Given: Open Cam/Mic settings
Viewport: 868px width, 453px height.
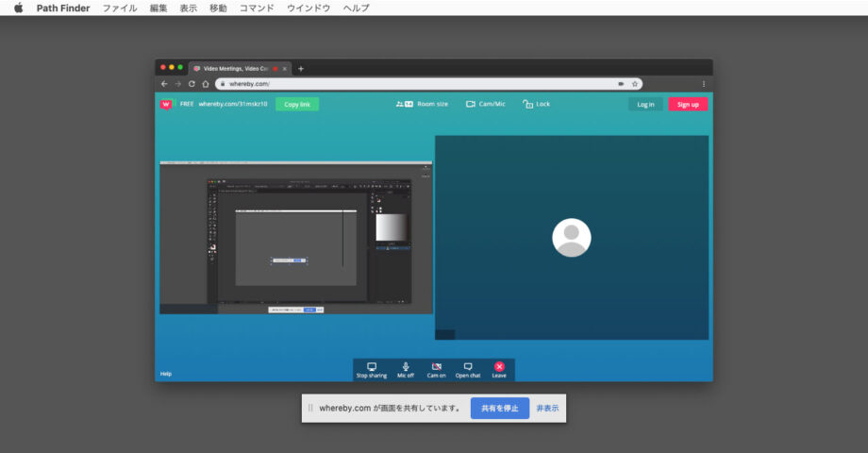Looking at the screenshot, I should (x=486, y=104).
